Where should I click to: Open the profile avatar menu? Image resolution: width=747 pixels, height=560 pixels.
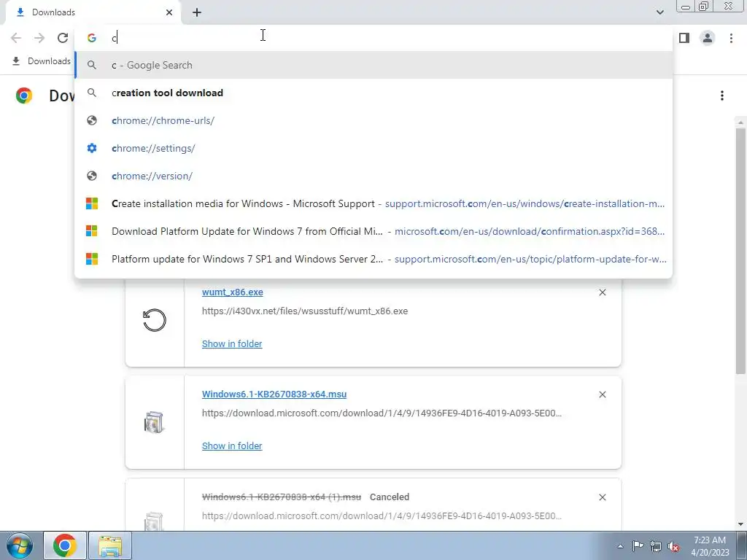click(708, 38)
